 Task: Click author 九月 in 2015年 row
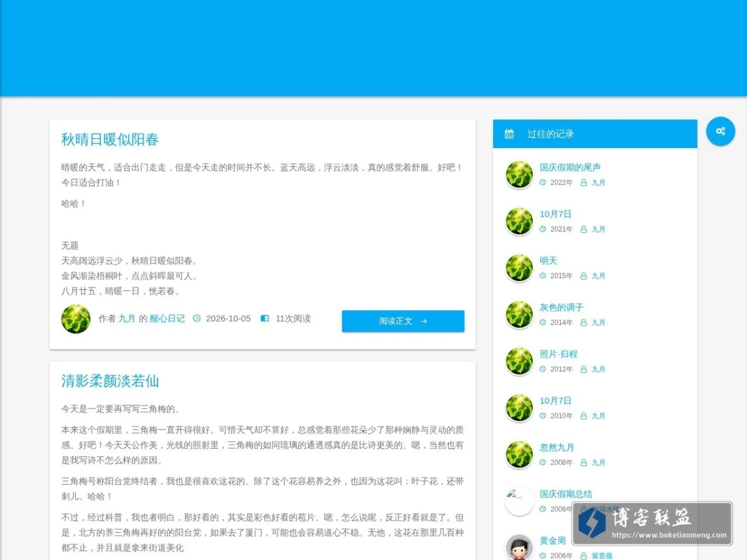[x=598, y=276]
